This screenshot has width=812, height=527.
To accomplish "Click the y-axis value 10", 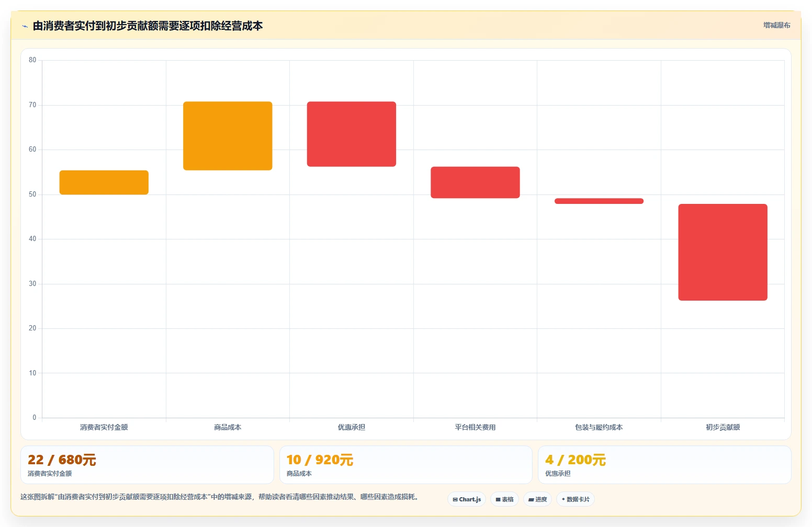I will [x=32, y=373].
